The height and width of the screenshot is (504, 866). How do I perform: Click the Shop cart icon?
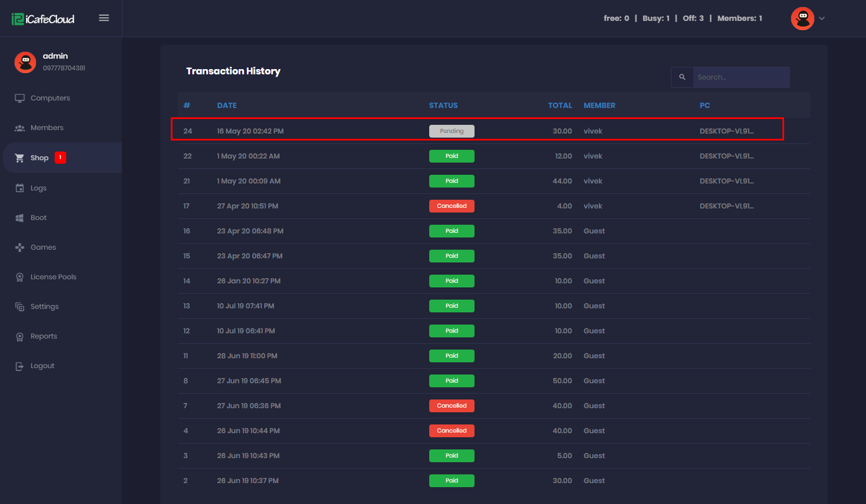pos(20,158)
